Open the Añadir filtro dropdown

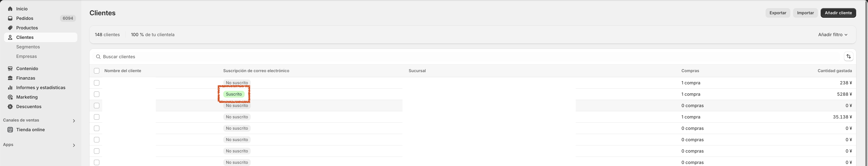(832, 35)
